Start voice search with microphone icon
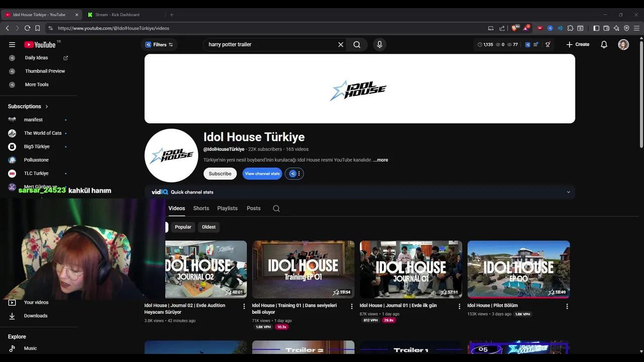 click(x=379, y=44)
